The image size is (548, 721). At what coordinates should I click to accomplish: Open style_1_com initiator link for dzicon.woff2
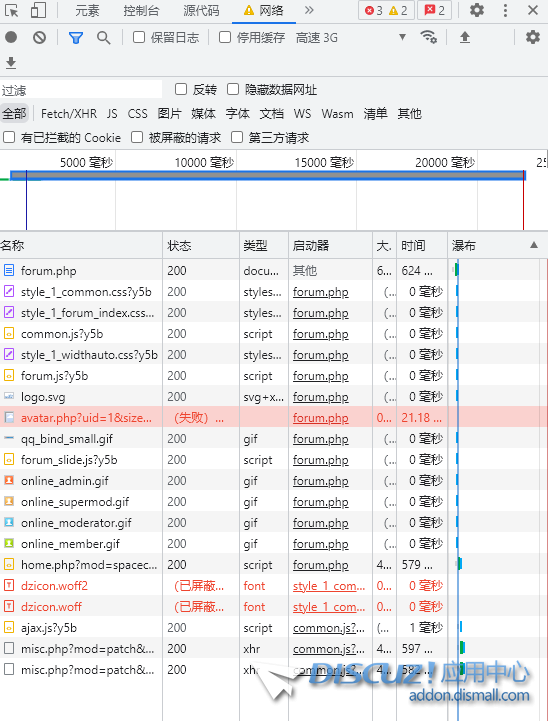coord(329,586)
